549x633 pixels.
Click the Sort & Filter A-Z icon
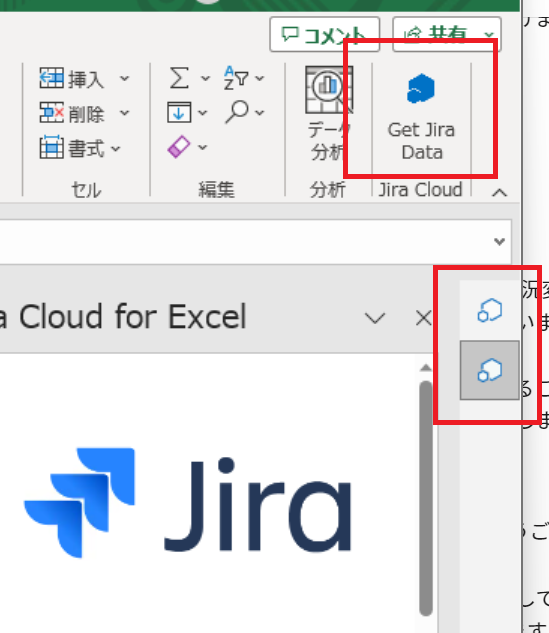(x=236, y=78)
